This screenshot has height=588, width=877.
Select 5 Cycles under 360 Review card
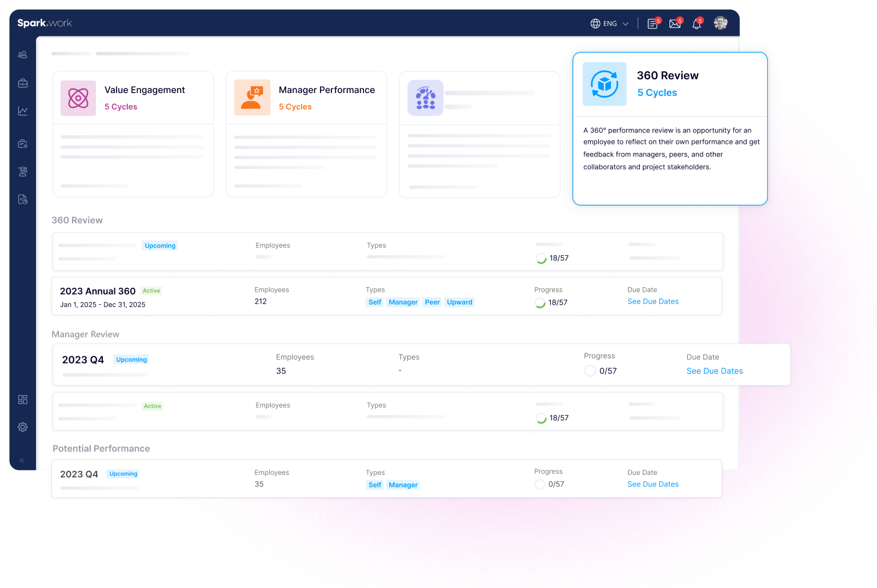657,92
